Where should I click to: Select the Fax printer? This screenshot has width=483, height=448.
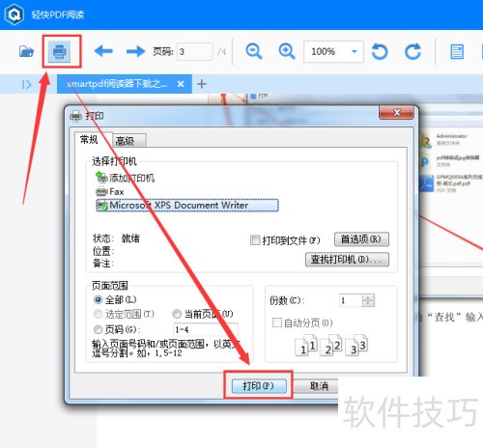pos(110,192)
